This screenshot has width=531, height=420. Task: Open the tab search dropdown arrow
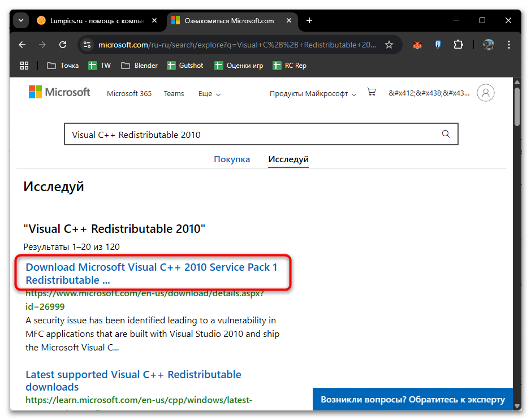pos(21,21)
